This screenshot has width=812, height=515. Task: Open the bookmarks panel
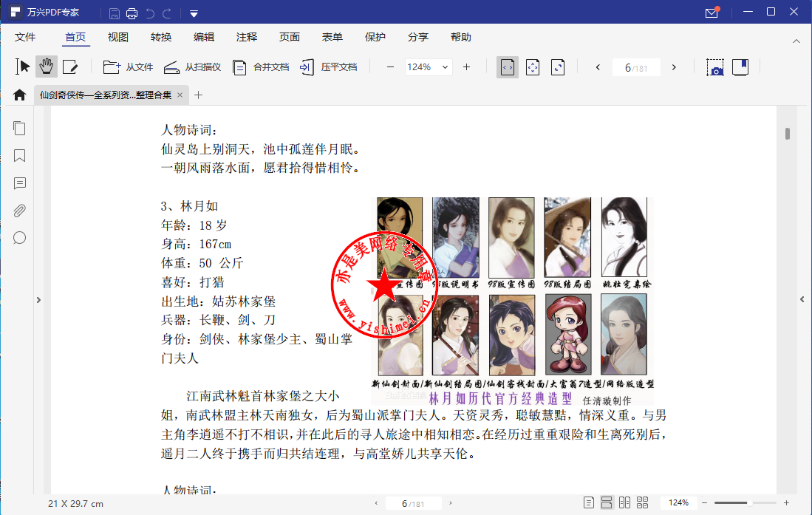click(20, 156)
